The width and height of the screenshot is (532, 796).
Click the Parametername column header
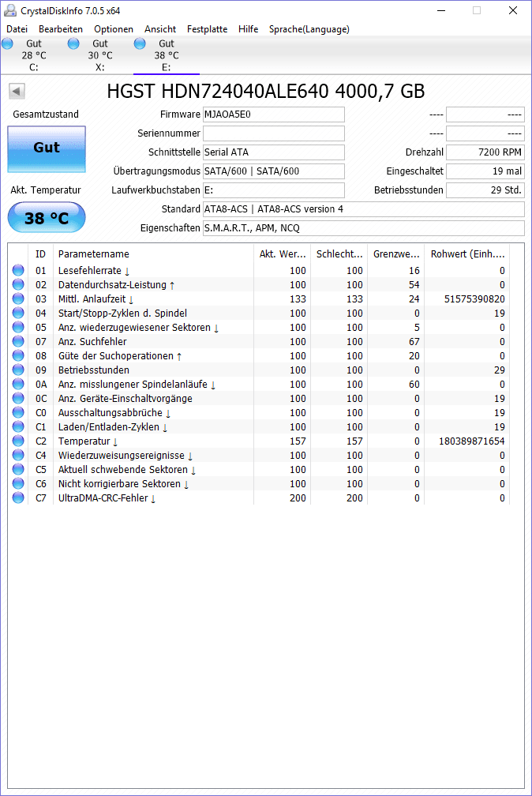click(x=153, y=253)
